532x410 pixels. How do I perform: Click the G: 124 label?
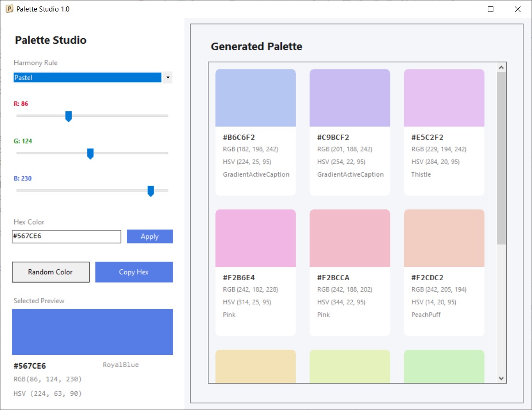click(23, 141)
